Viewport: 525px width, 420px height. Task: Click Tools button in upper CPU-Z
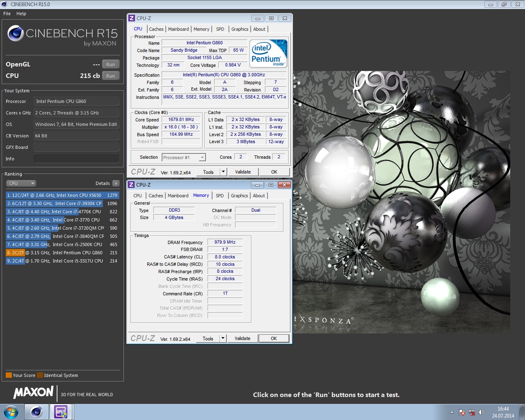208,172
